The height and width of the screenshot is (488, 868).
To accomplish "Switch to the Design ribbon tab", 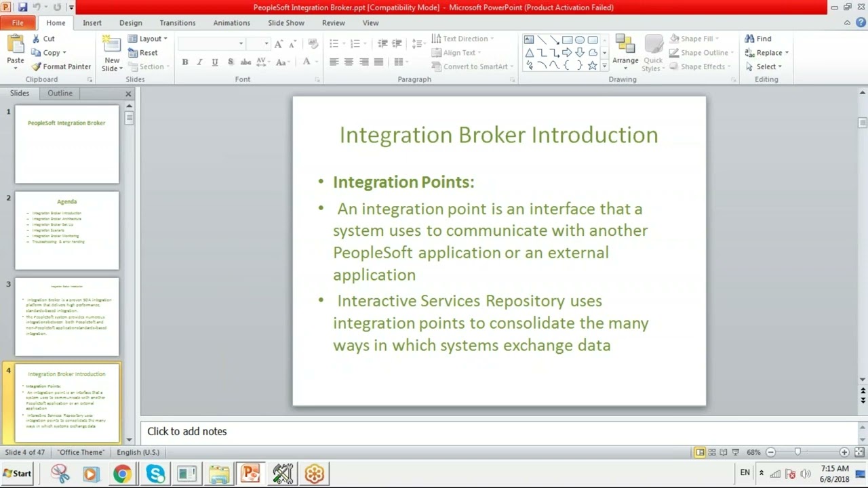I will coord(131,23).
